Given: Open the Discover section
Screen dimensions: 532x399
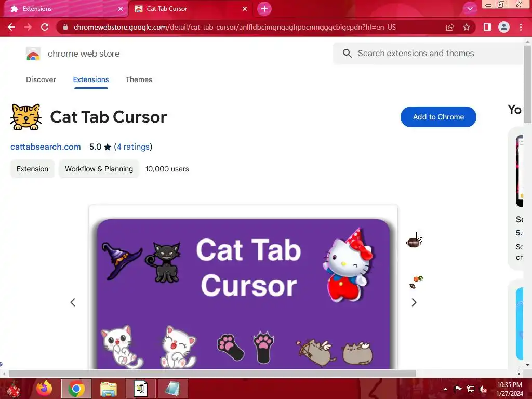Looking at the screenshot, I should (x=41, y=79).
